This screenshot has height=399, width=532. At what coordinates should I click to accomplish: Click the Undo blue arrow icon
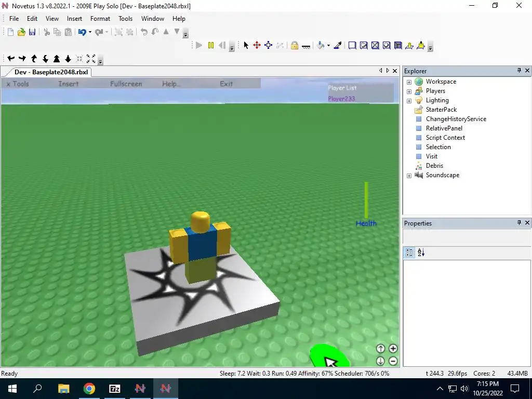tap(82, 32)
